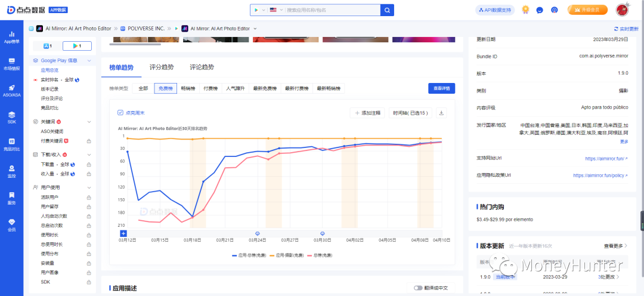Click 查看更多 in version updates
The height and width of the screenshot is (296, 644).
tap(615, 246)
